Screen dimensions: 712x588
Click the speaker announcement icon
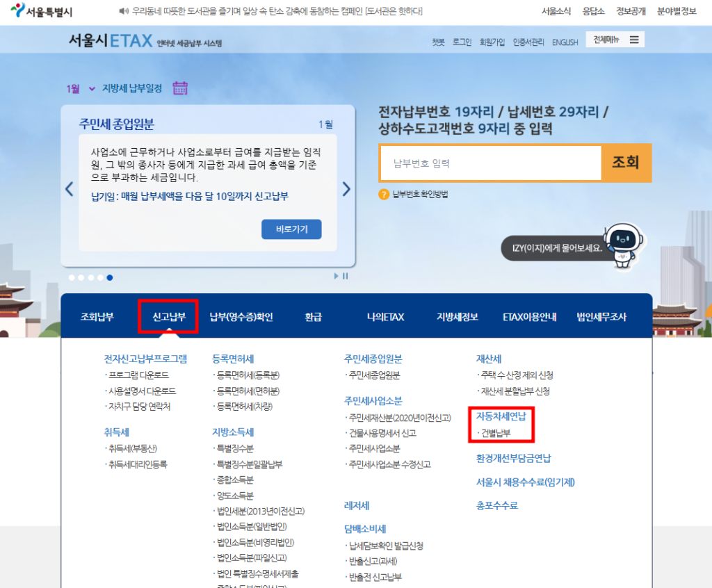pyautogui.click(x=124, y=11)
